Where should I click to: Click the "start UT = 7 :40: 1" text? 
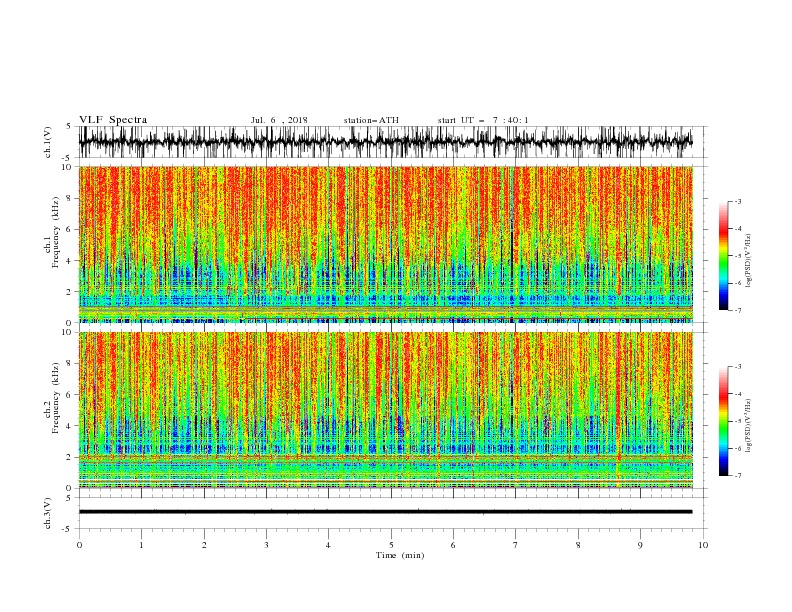pyautogui.click(x=483, y=120)
